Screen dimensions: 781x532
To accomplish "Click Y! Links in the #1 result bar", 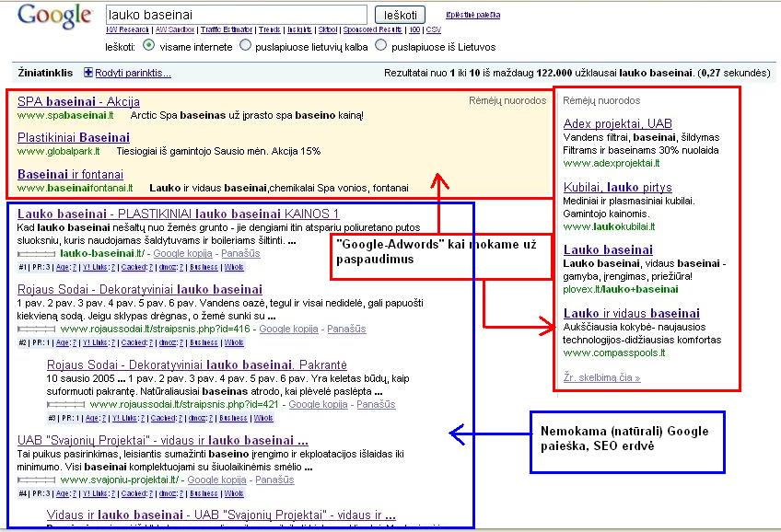I will pos(99,267).
